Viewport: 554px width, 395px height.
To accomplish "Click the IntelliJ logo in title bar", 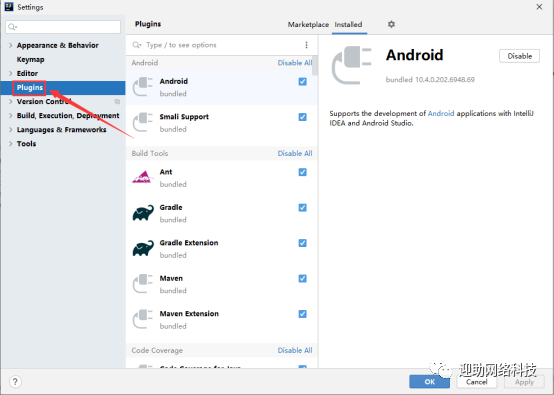I will coord(9,7).
